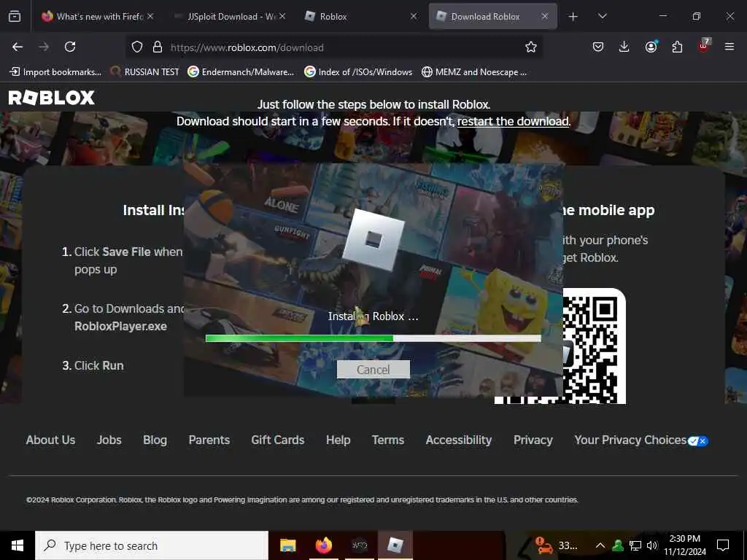Open the Firefox View icon
The width and height of the screenshot is (747, 560).
tap(15, 16)
